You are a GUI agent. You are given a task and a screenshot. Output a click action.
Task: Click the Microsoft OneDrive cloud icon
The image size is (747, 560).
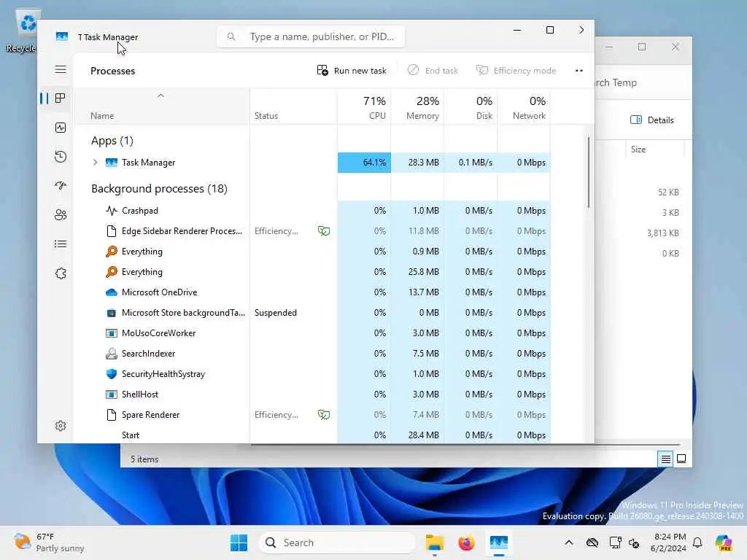click(x=112, y=292)
